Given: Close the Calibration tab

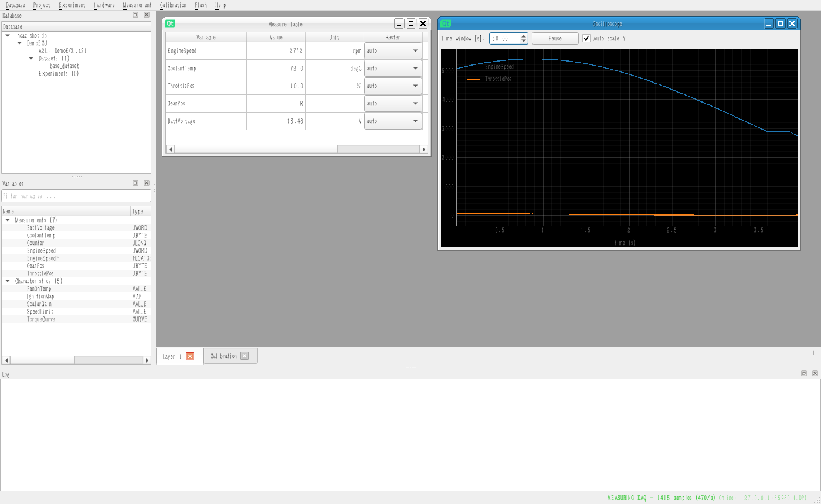Looking at the screenshot, I should pos(245,356).
